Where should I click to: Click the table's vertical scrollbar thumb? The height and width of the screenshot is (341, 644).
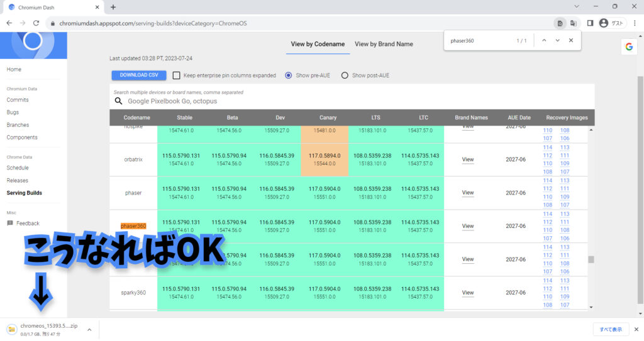click(591, 259)
